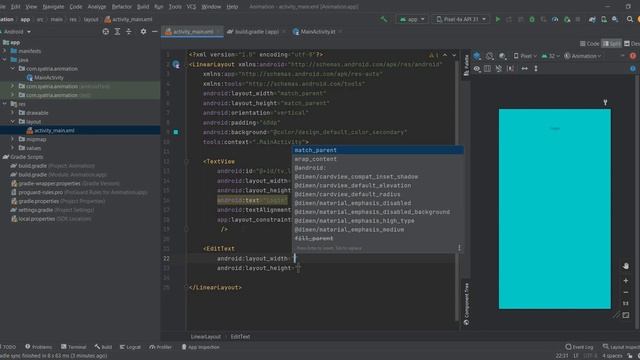
Task: Open the Refactor menu
Action: [x=122, y=7]
